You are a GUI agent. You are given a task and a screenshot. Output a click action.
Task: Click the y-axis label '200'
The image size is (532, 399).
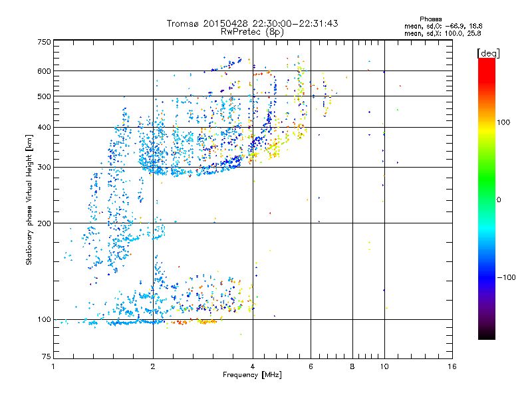pos(44,223)
